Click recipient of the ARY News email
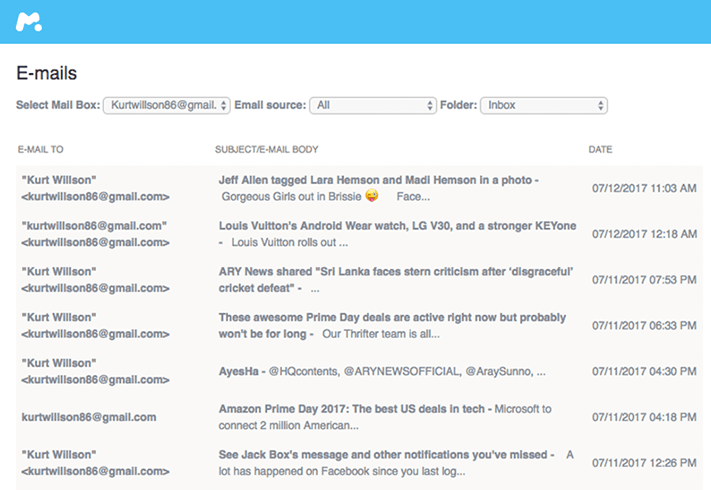 95,280
